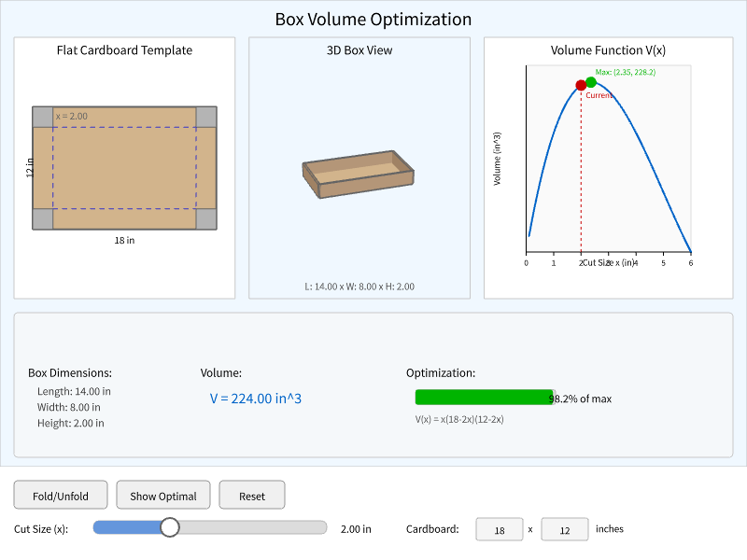
Task: Click the V(x) = x(18-2x)(12-2x) formula text
Action: 461,419
